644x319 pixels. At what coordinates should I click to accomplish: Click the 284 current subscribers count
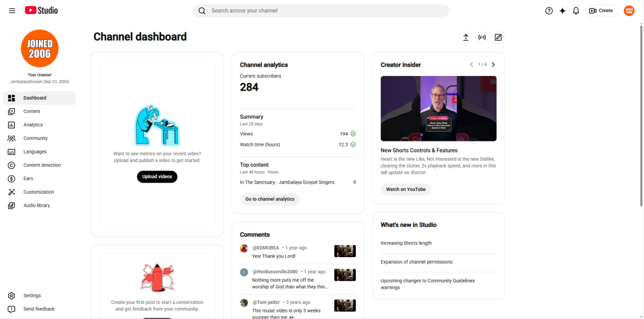click(x=249, y=88)
